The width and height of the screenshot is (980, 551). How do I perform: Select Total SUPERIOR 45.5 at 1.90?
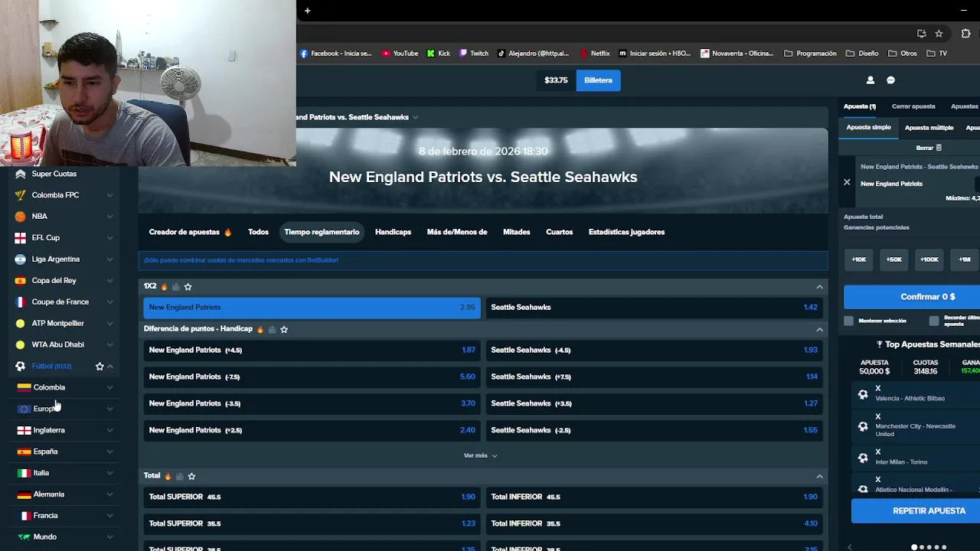(x=312, y=497)
